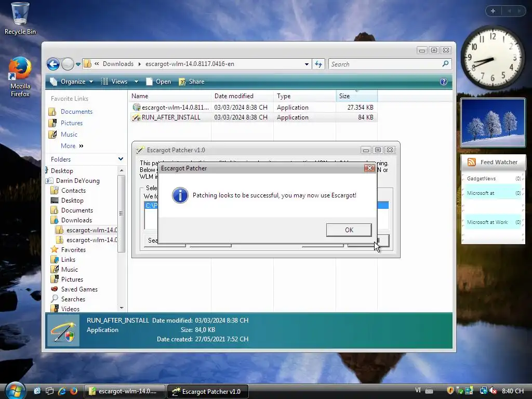Sort files by Type column
Screen dimensions: 532x399
[x=304, y=96]
